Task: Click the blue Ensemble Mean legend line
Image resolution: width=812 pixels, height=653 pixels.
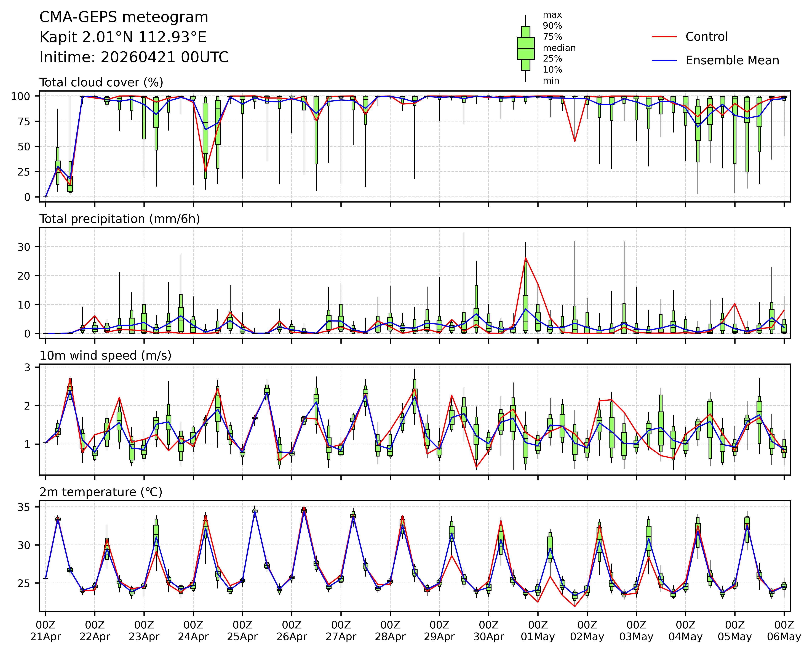Action: pos(664,61)
